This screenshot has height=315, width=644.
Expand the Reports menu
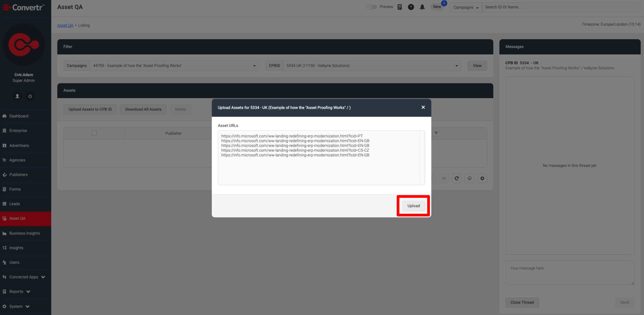[x=25, y=292]
